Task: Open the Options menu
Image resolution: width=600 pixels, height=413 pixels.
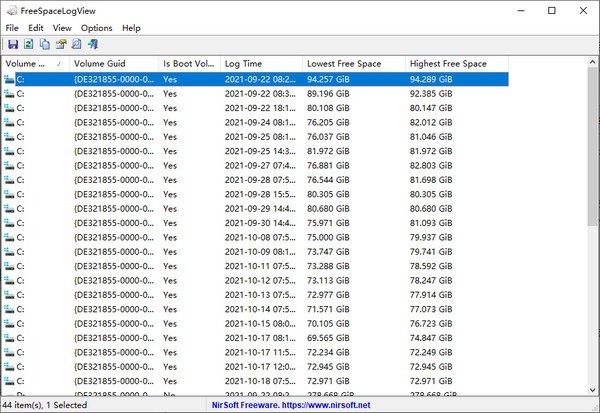Action: click(96, 28)
